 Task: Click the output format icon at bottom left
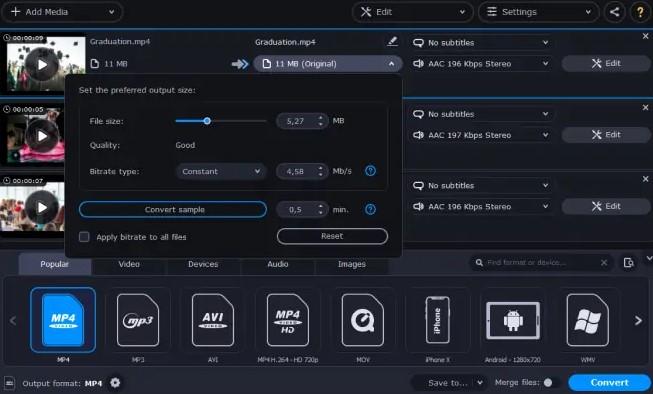9,383
